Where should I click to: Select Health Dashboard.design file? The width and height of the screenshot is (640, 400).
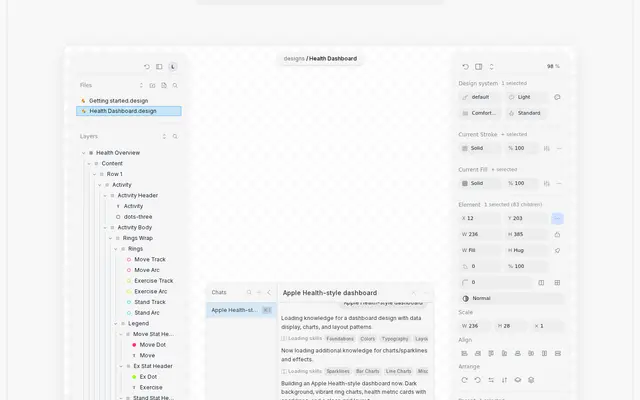129,111
